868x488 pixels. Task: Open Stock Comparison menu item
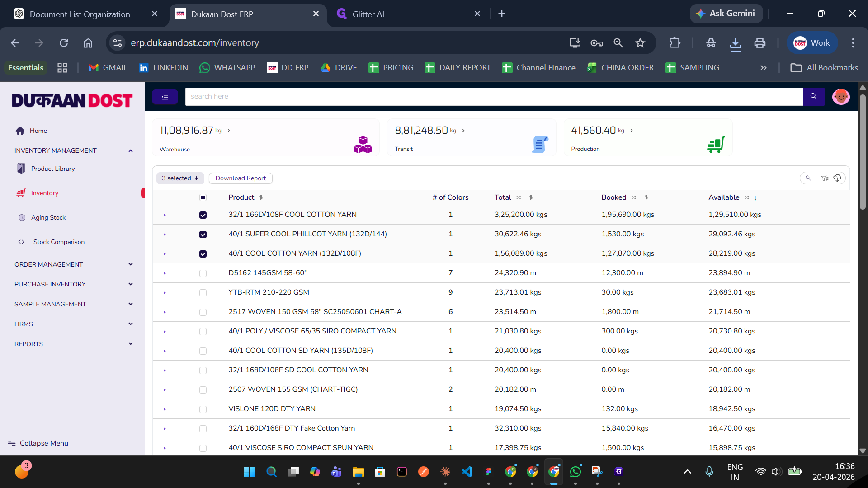(59, 242)
